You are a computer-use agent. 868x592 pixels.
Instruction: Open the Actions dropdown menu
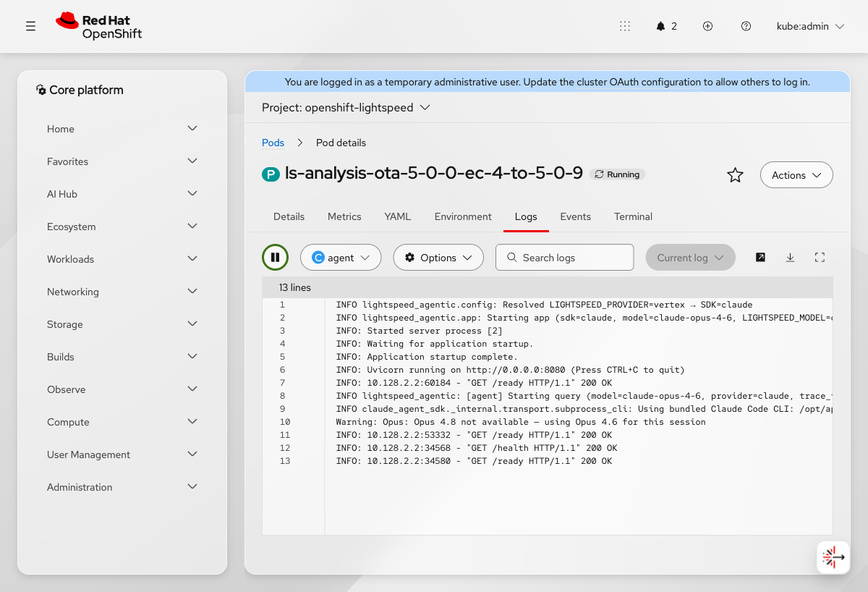click(x=796, y=175)
